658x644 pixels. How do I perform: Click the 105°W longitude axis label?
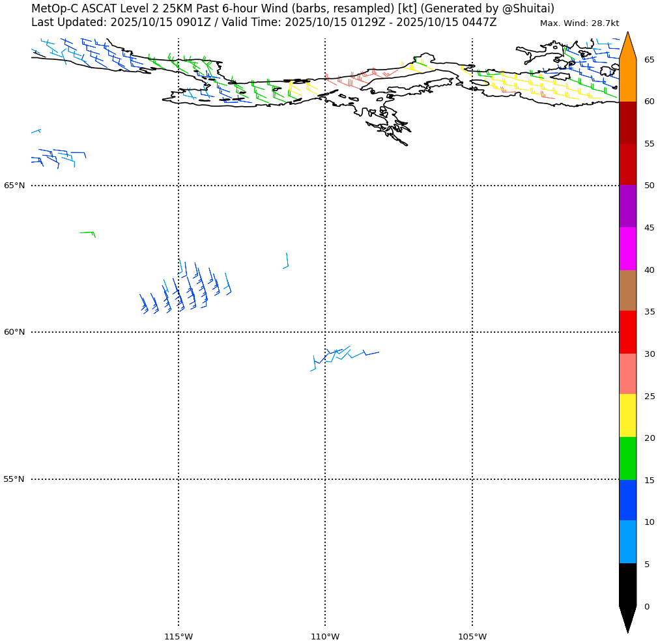472,636
